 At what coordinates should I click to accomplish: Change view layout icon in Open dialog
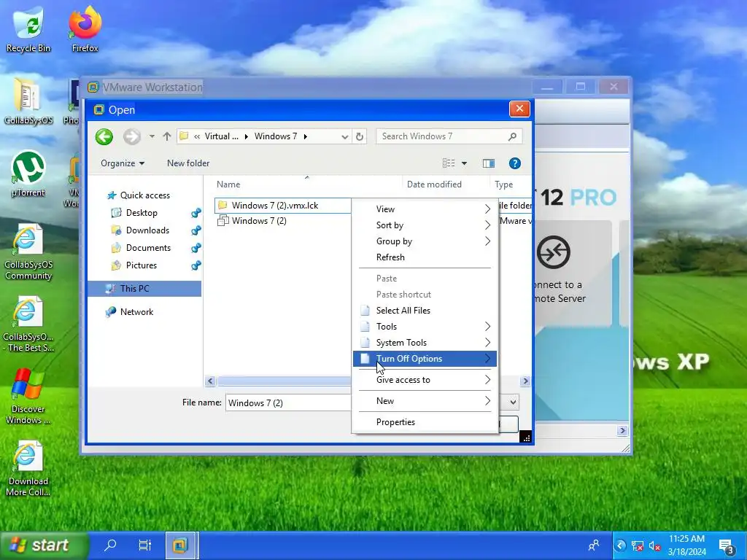(x=449, y=163)
